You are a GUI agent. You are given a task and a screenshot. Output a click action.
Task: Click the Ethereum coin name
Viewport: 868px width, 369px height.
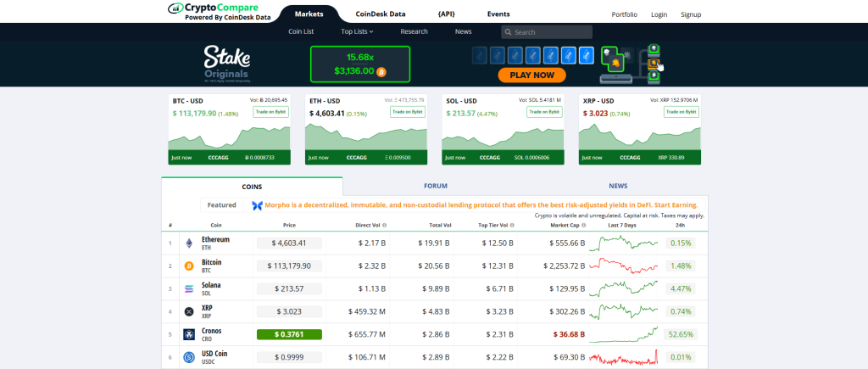[x=215, y=239]
